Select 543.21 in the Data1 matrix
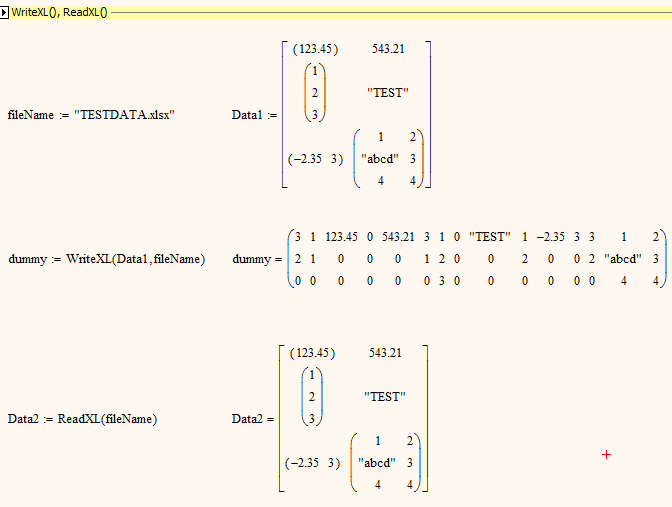Screen dimensions: 672x507 (388, 49)
